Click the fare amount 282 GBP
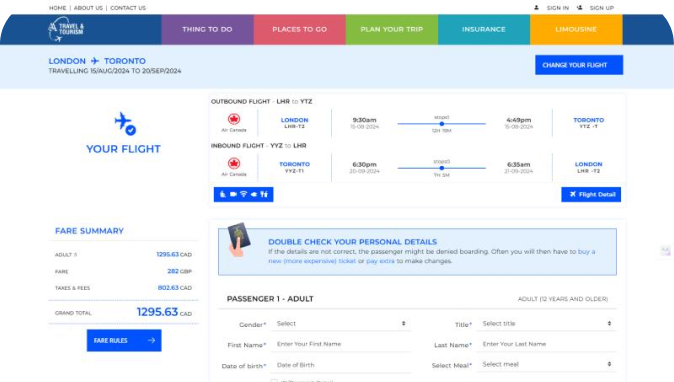 tap(179, 271)
